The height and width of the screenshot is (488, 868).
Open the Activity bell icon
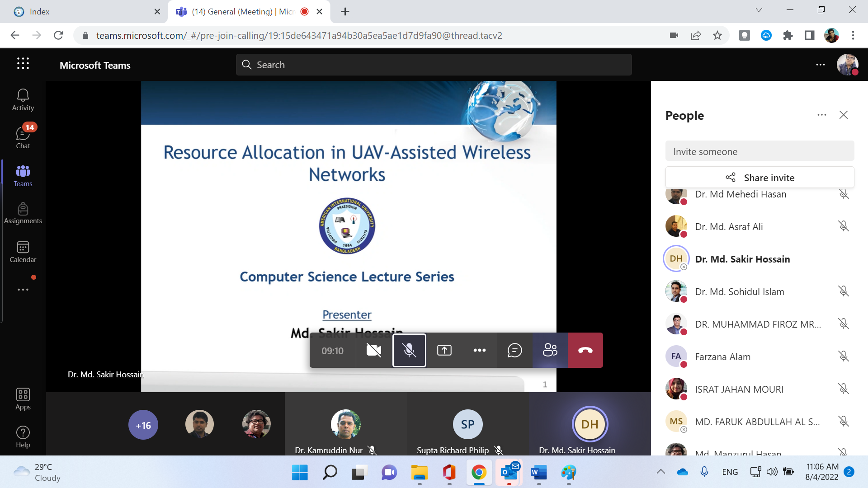(x=23, y=99)
